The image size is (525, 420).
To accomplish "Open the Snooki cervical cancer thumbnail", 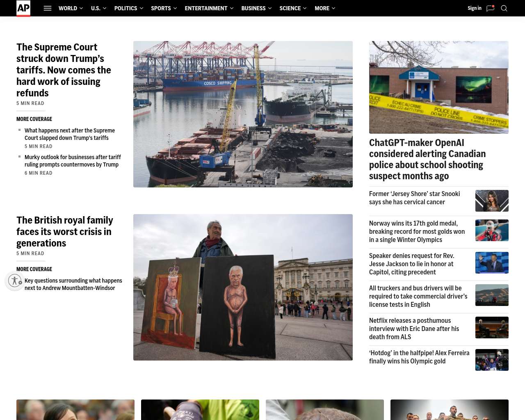I will [492, 201].
